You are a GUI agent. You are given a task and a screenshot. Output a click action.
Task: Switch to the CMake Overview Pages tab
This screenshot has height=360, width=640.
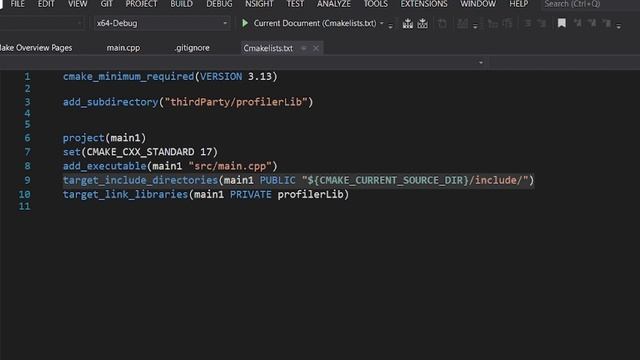pos(36,48)
